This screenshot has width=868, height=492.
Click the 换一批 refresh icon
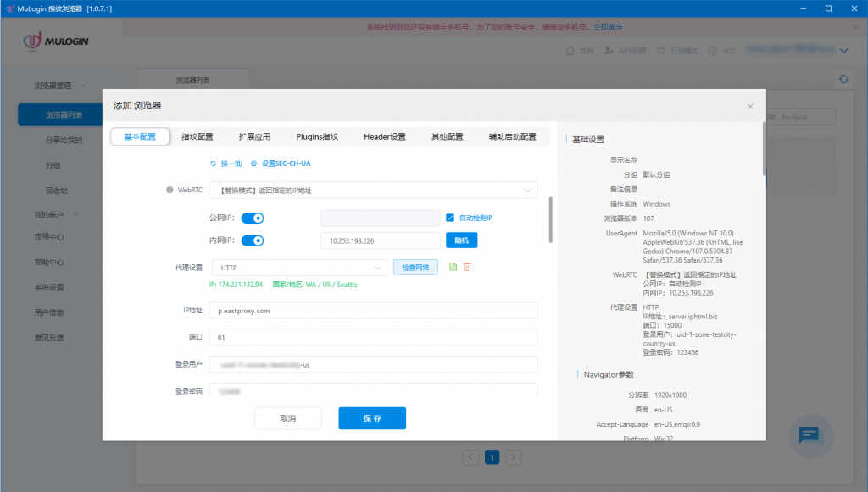click(x=213, y=163)
